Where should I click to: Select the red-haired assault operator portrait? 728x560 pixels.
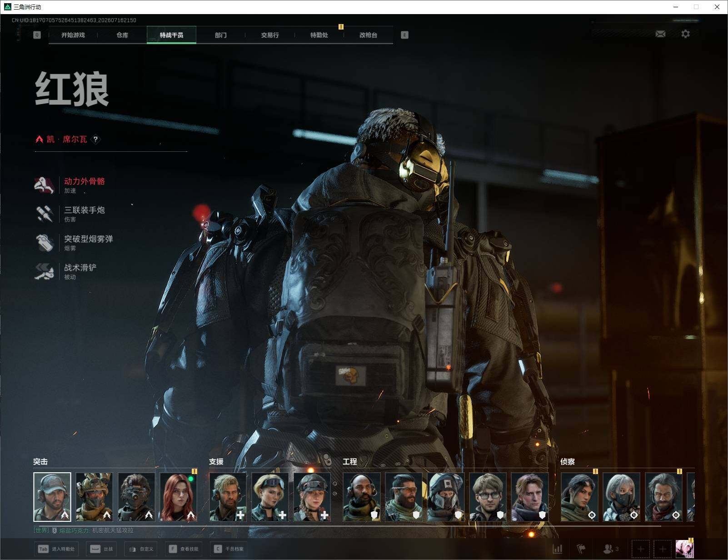tap(178, 497)
